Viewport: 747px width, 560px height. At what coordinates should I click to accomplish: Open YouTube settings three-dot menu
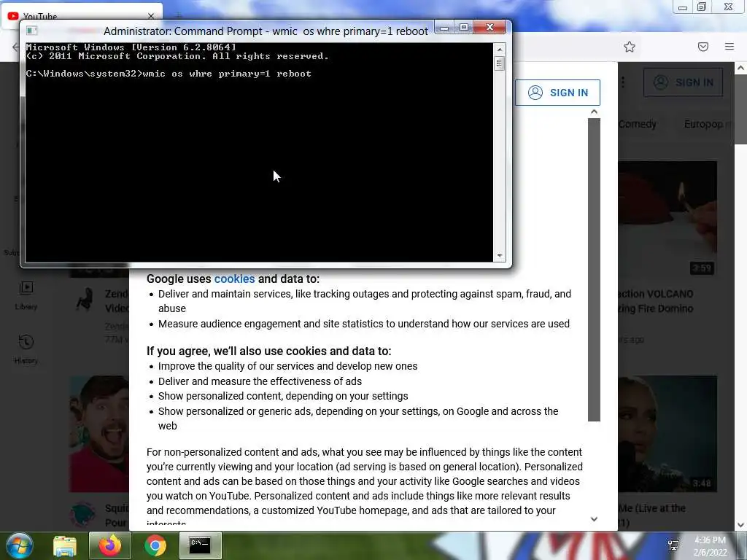623,82
